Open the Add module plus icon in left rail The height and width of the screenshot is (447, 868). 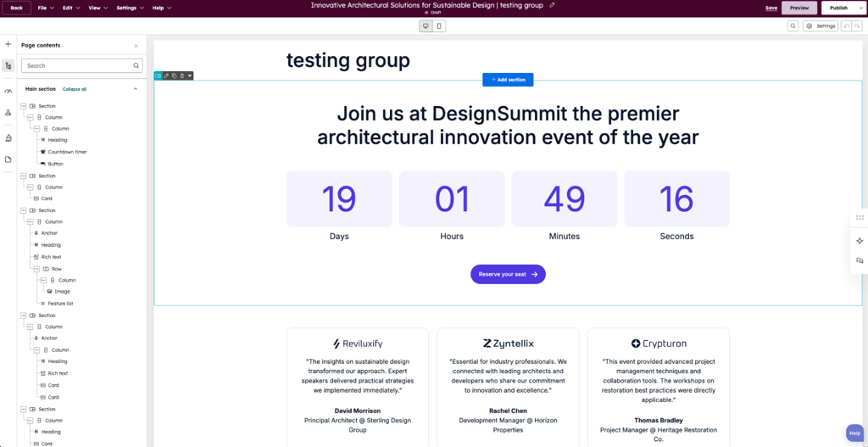pos(8,44)
